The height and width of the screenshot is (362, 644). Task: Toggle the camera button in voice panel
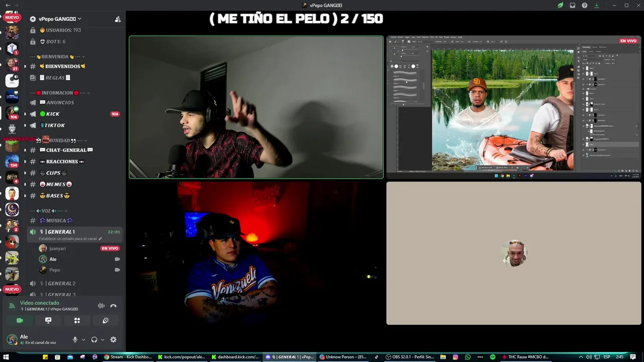point(20,320)
